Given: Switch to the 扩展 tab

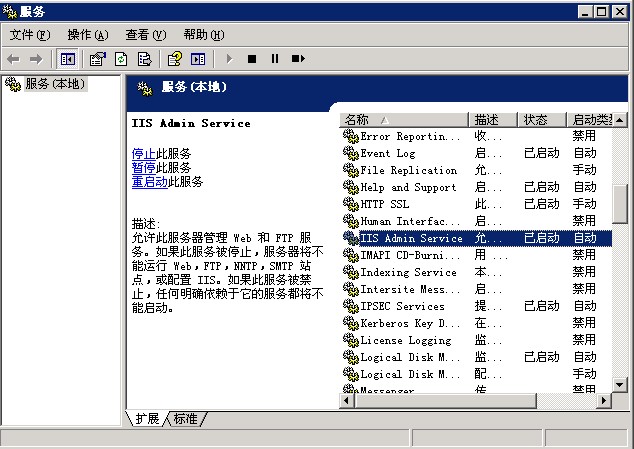Looking at the screenshot, I should click(x=147, y=419).
